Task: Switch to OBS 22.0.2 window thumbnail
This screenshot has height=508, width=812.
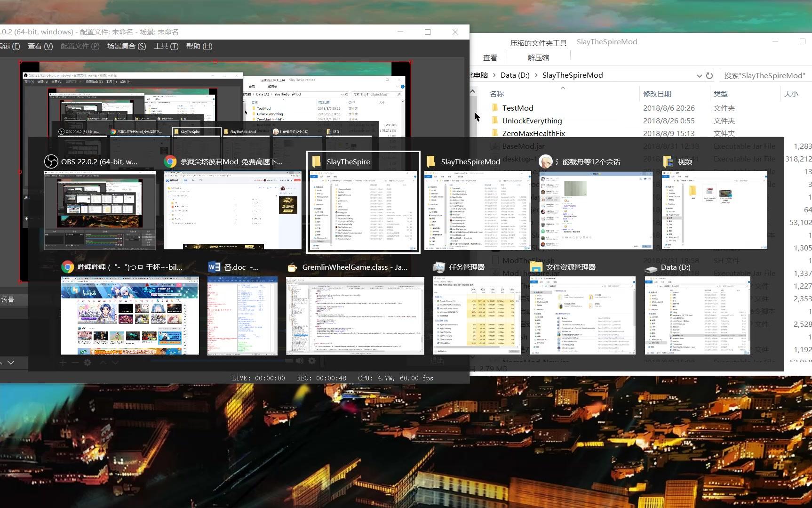Action: coord(100,210)
